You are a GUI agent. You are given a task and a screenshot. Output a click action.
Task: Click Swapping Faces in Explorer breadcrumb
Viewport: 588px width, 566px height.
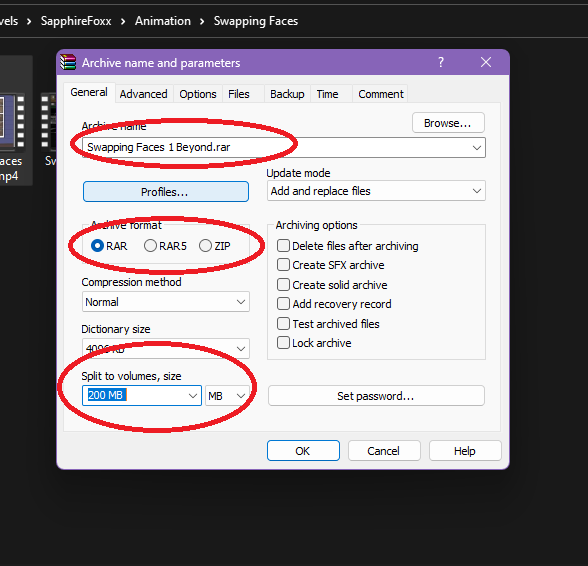(256, 21)
